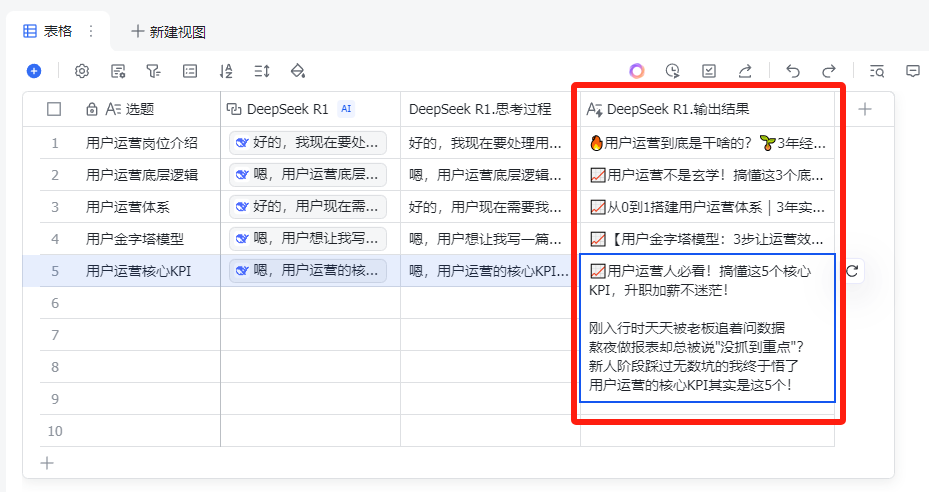Open the row height icon
The width and height of the screenshot is (929, 492).
[x=262, y=71]
